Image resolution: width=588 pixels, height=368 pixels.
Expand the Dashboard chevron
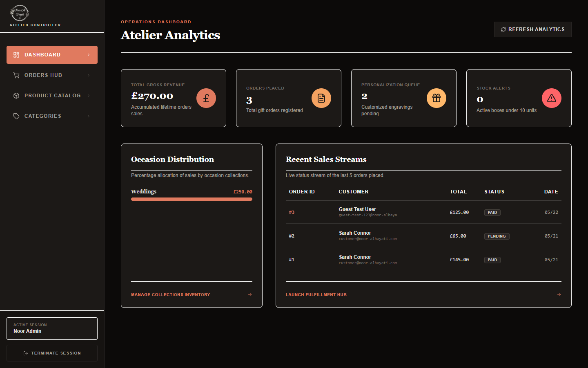coord(89,55)
